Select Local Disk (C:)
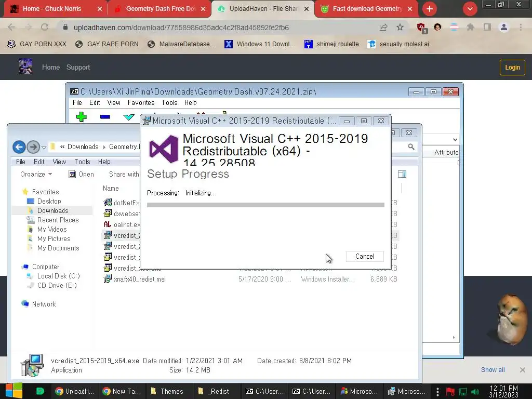 click(58, 276)
